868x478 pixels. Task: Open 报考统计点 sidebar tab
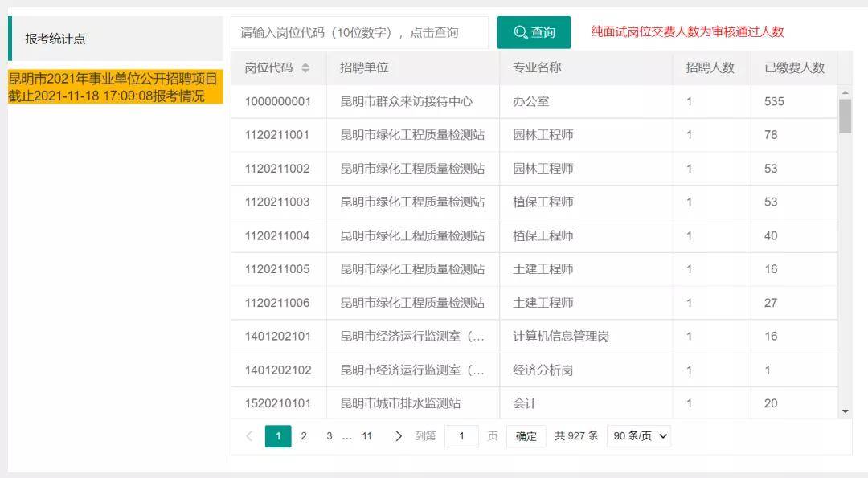[x=116, y=39]
